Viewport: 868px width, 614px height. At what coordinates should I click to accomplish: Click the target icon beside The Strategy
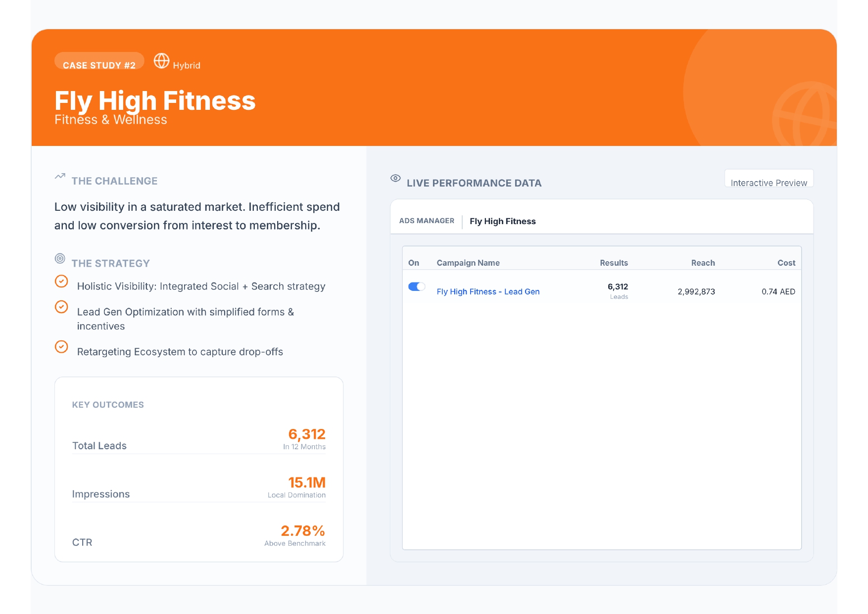tap(60, 258)
